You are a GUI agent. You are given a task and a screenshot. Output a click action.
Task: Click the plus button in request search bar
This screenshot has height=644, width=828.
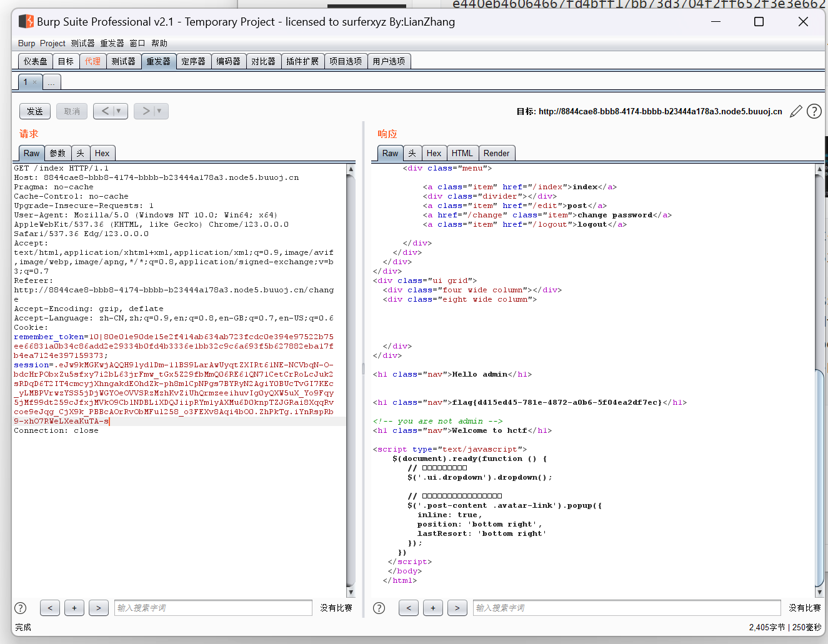pyautogui.click(x=74, y=608)
